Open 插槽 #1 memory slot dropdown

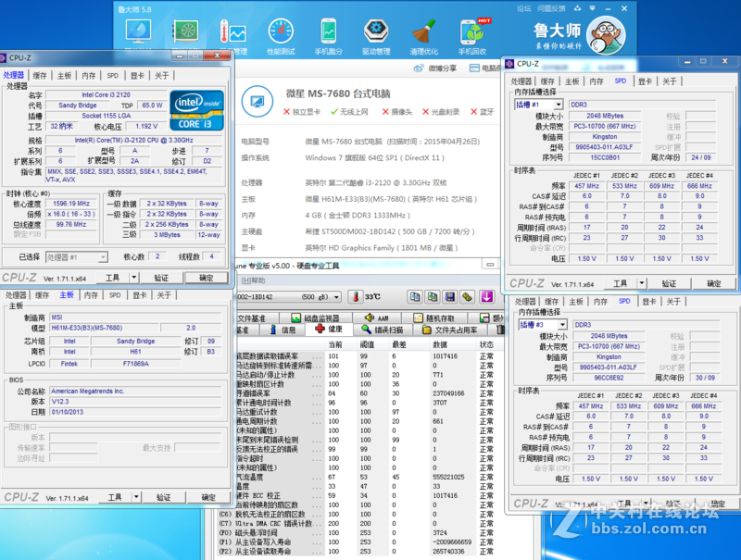coord(559,105)
